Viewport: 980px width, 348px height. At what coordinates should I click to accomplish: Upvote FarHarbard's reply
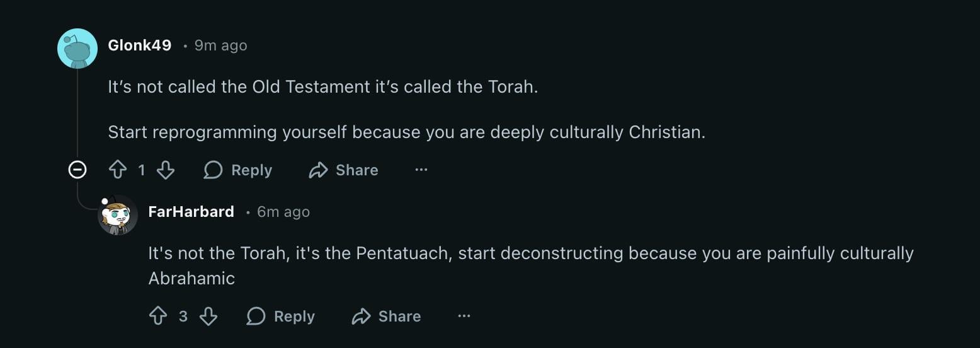[158, 316]
